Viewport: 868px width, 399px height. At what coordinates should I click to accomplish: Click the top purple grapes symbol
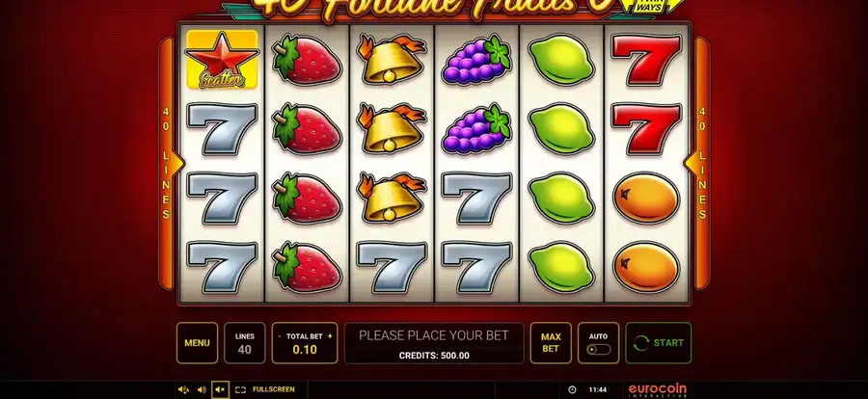coord(476,60)
